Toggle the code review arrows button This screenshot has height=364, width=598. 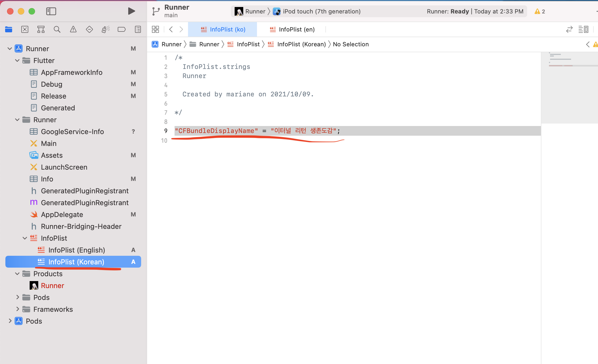(569, 29)
